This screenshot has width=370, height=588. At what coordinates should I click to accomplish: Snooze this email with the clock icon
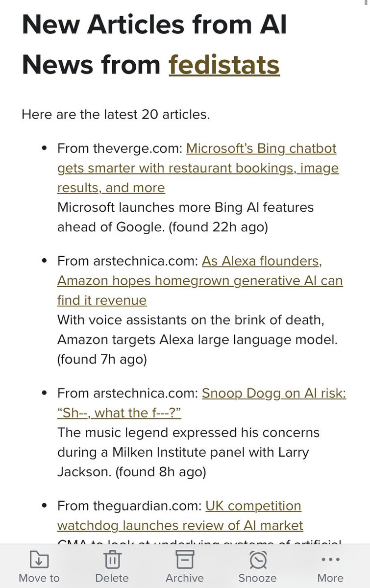[257, 560]
